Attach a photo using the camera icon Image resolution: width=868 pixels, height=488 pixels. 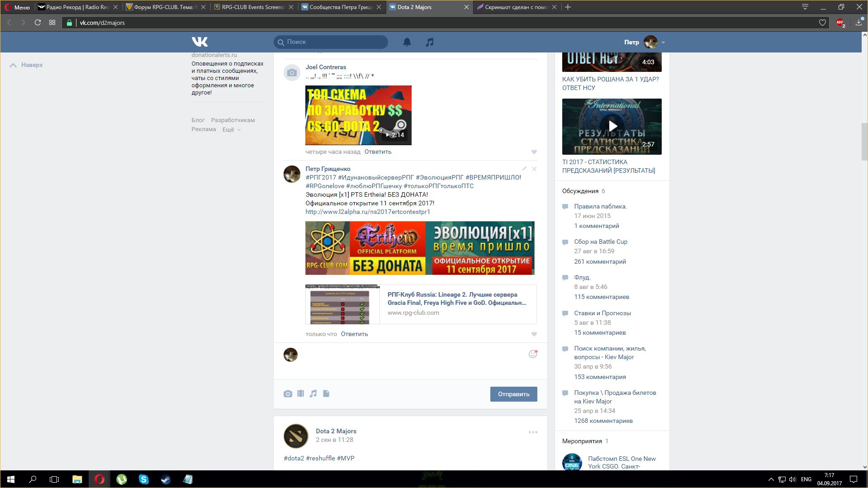[288, 394]
